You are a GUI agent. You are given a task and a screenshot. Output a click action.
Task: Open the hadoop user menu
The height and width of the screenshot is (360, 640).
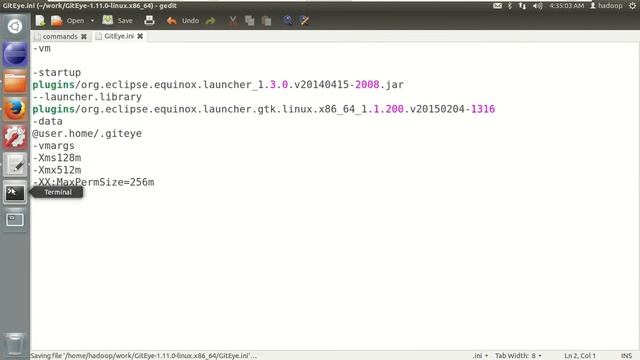click(606, 6)
